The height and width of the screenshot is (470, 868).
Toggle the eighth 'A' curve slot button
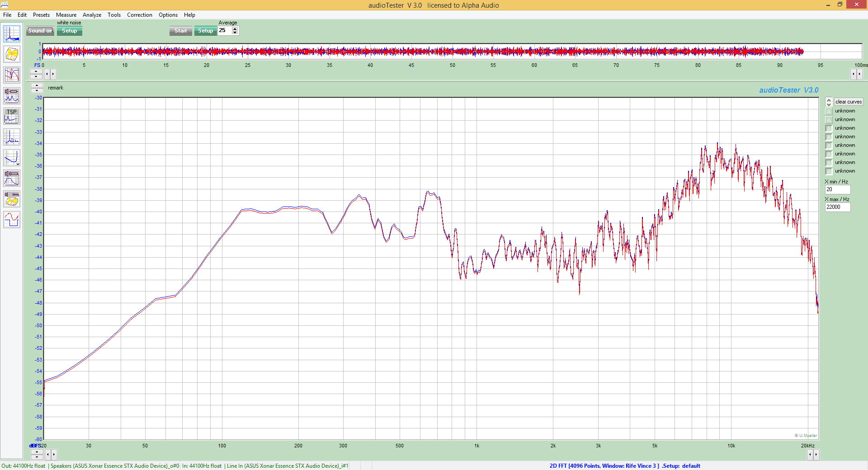(829, 171)
